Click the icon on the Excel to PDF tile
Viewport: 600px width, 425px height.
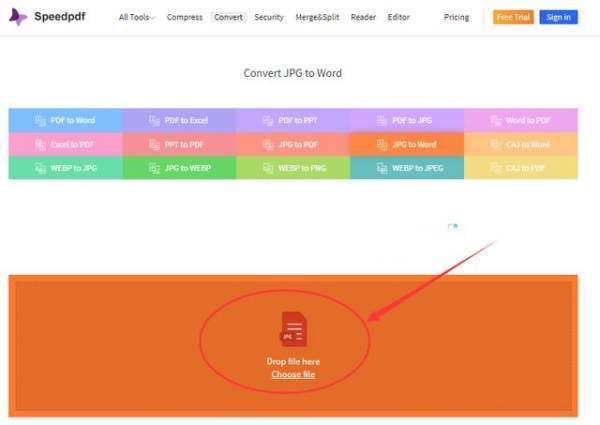point(40,145)
